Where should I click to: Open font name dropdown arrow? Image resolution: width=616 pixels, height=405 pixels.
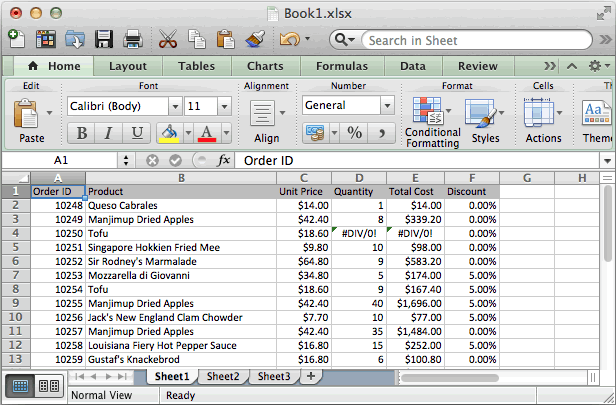click(x=175, y=106)
